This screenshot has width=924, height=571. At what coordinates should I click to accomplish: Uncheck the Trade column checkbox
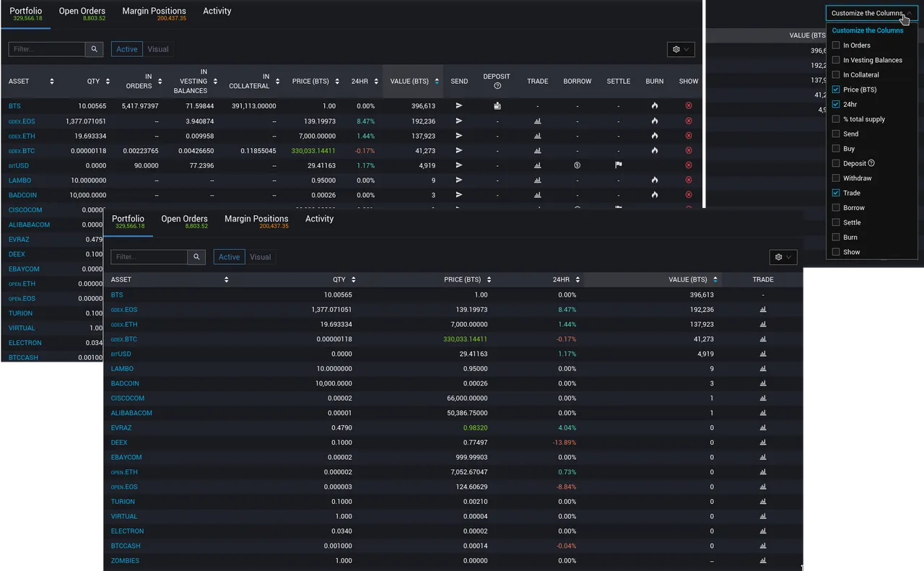[836, 193]
